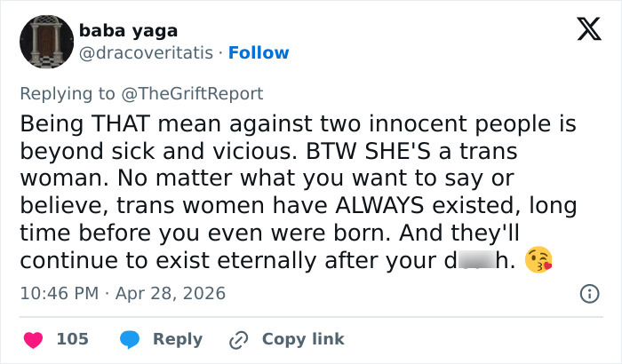Follow the tweet author

pos(259,53)
